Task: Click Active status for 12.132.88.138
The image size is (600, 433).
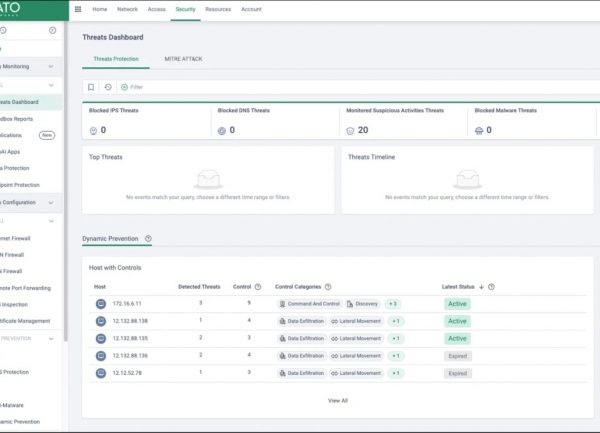Action: click(457, 321)
